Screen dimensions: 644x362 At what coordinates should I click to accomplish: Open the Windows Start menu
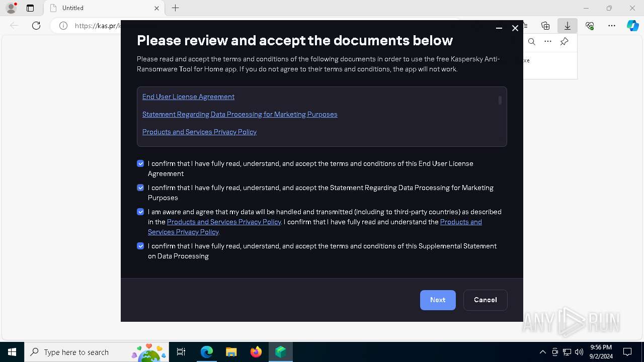click(12, 352)
